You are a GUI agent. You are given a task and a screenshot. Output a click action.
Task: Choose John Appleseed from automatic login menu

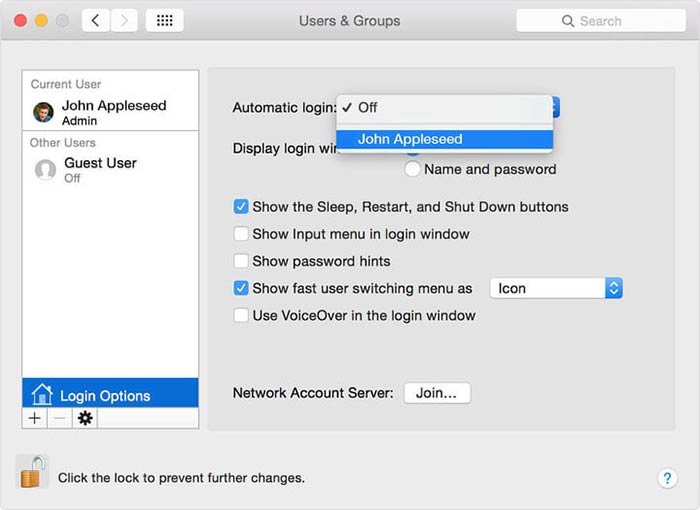[x=410, y=140]
